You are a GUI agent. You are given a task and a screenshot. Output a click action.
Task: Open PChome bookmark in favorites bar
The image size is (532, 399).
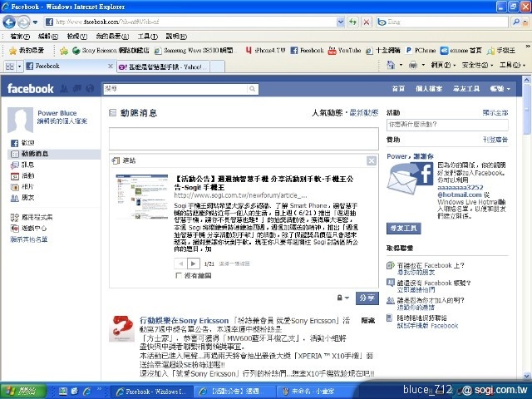(x=421, y=51)
